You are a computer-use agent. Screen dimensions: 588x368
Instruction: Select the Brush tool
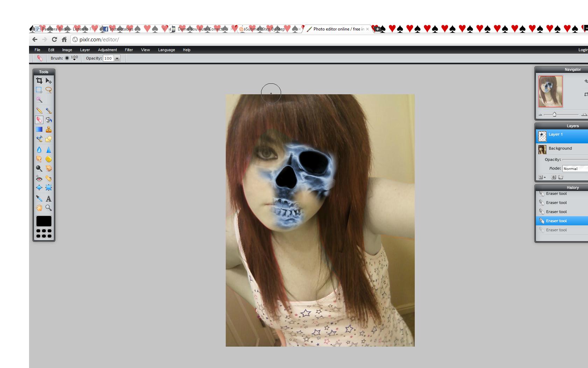[x=49, y=110]
